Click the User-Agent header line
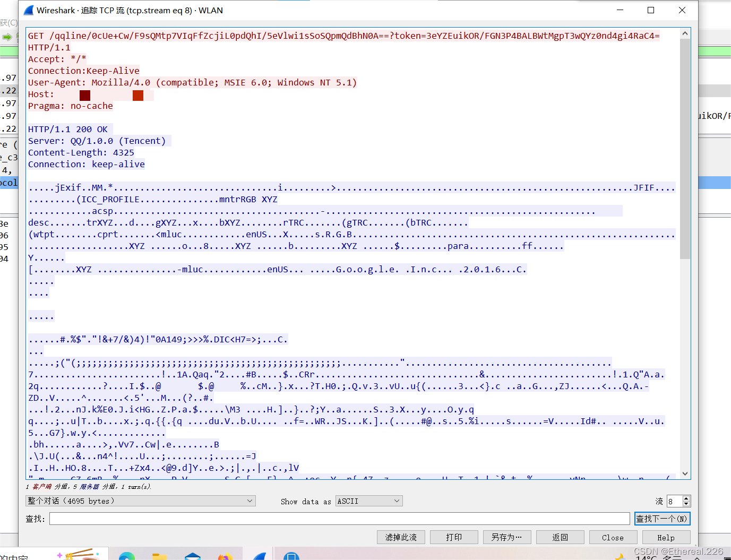Image resolution: width=731 pixels, height=560 pixels. [x=192, y=82]
